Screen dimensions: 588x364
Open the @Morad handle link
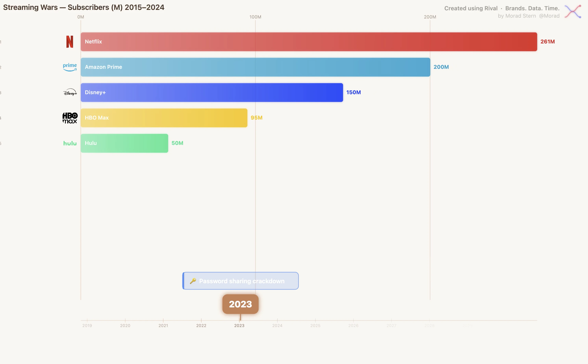click(x=549, y=16)
